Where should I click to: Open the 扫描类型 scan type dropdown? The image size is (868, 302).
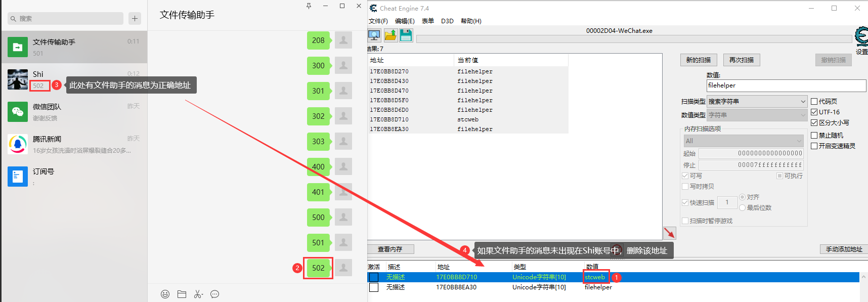pyautogui.click(x=757, y=101)
